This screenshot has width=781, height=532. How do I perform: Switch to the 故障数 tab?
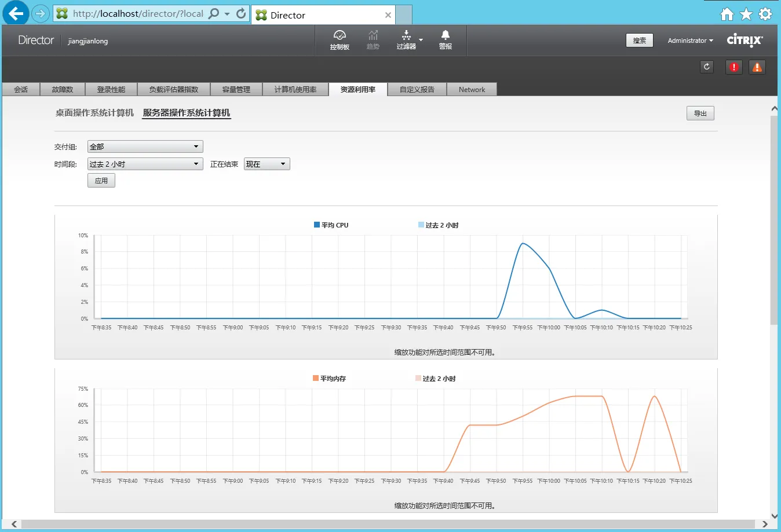point(62,89)
